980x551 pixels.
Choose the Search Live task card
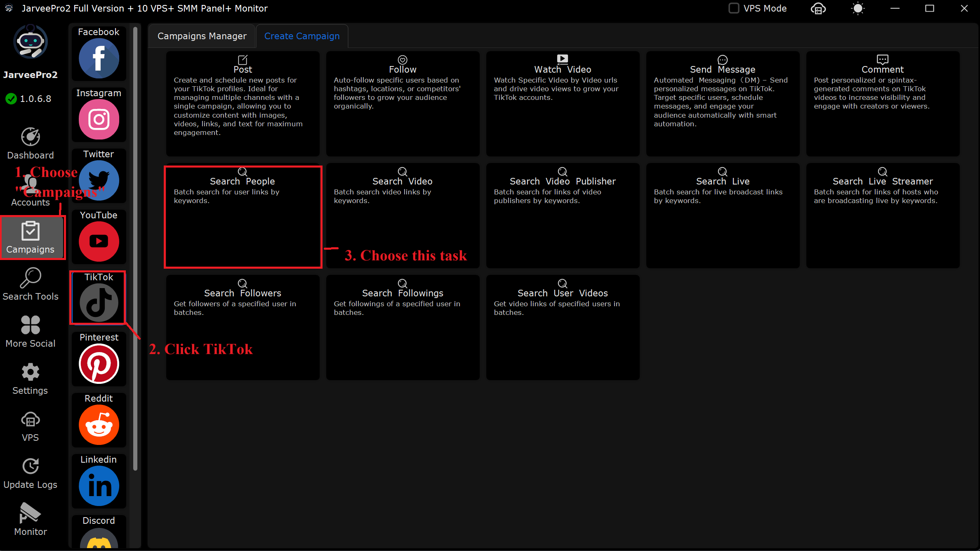click(x=723, y=215)
